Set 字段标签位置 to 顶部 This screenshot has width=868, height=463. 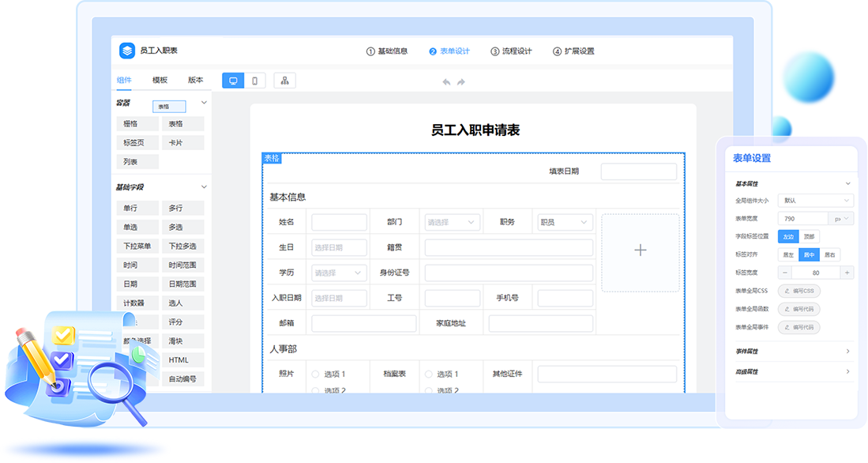coord(809,236)
